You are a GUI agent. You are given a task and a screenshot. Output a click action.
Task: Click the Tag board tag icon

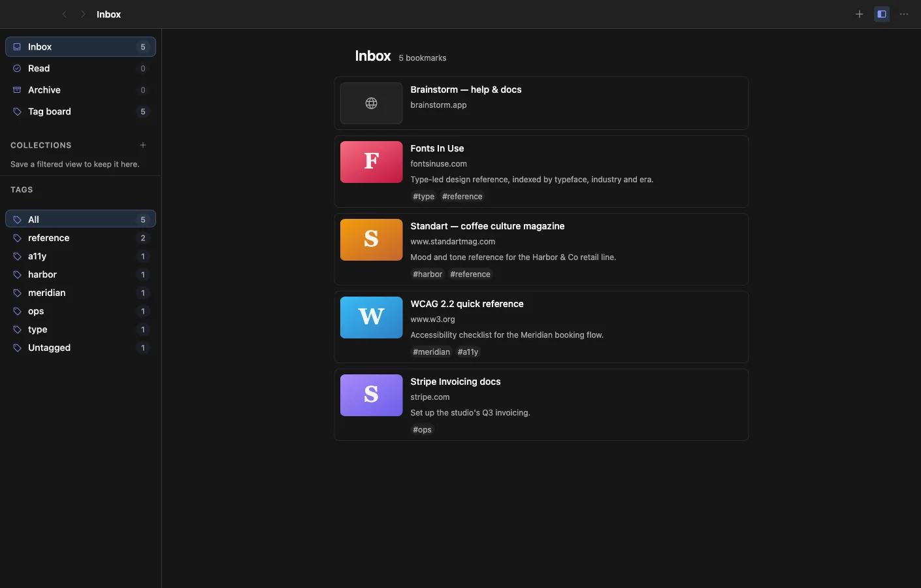[x=17, y=112]
